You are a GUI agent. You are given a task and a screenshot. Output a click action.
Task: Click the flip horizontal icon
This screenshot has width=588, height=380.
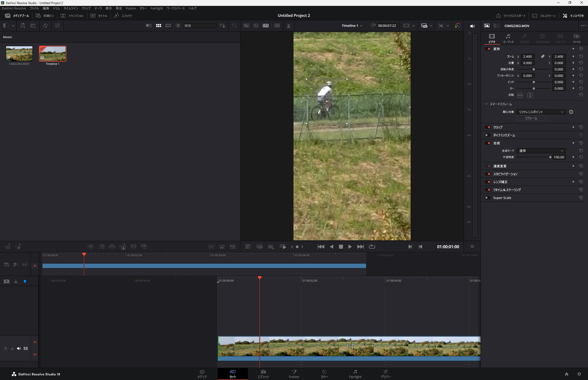(520, 95)
